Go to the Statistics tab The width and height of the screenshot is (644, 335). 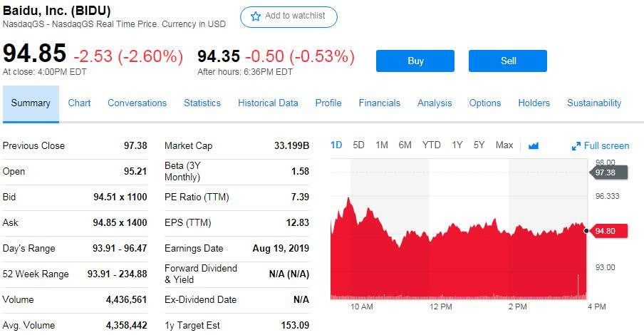202,103
